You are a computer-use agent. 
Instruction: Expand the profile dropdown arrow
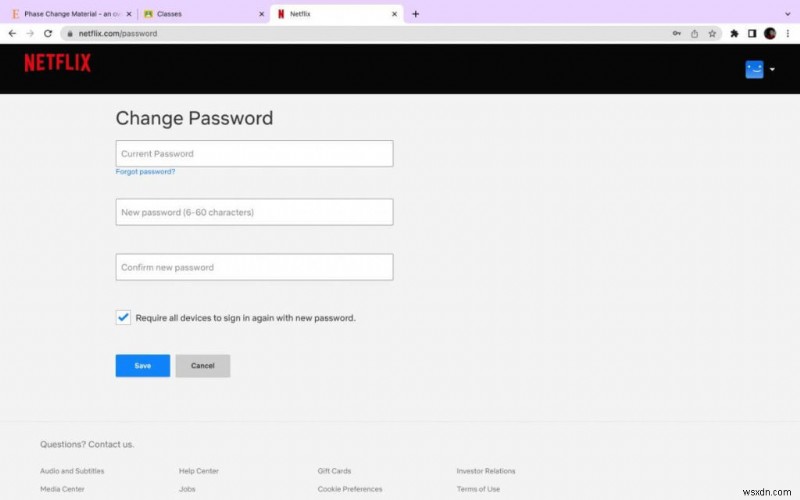pos(772,69)
